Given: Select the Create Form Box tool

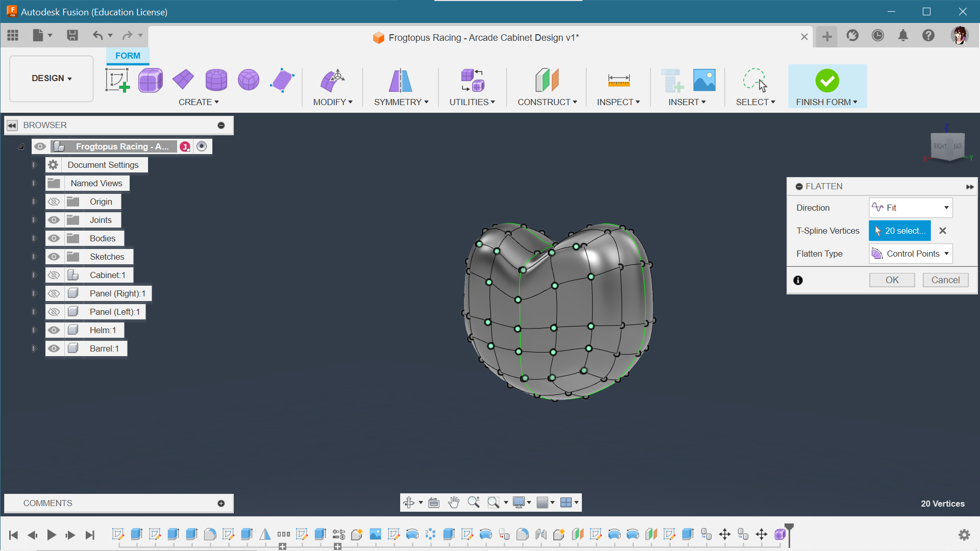Looking at the screenshot, I should (x=150, y=80).
